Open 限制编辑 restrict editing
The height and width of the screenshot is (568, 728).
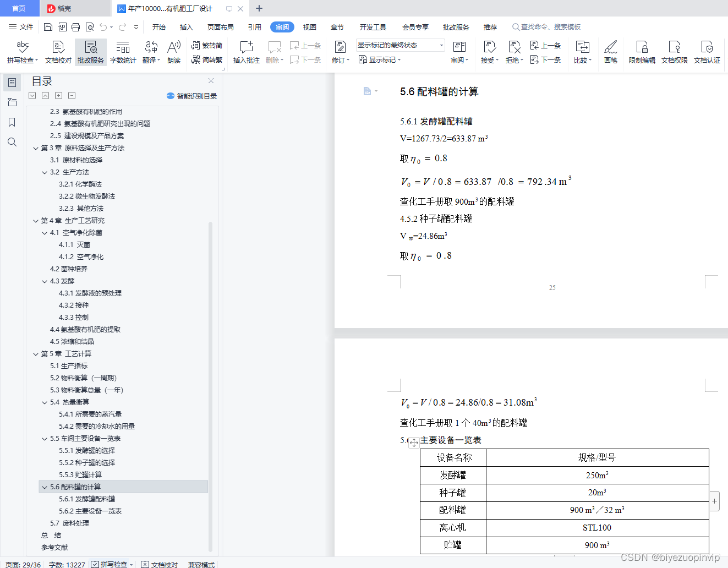[x=642, y=52]
